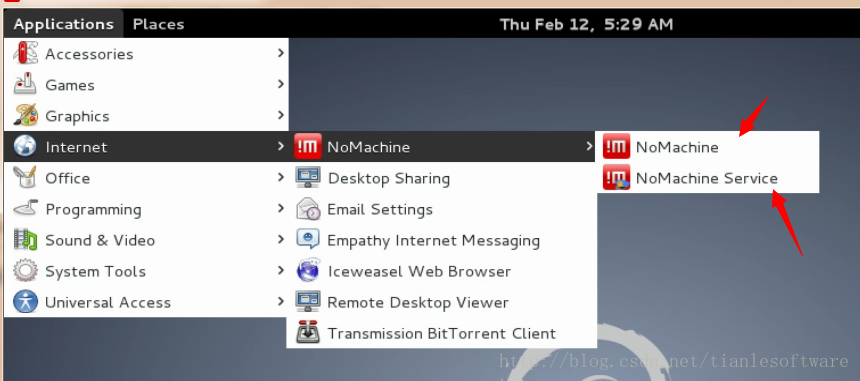Screen dimensions: 860x381
Task: Launch the NoMachine application entry
Action: click(708, 147)
